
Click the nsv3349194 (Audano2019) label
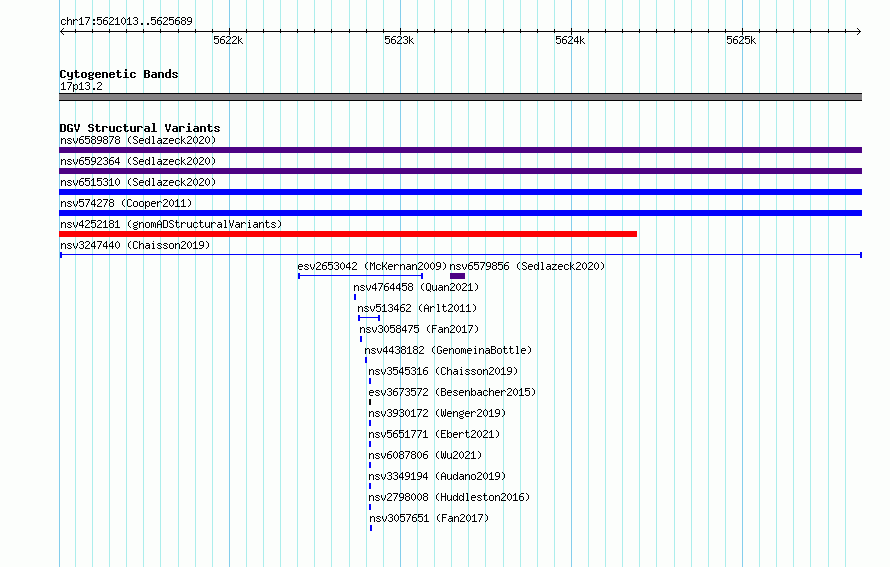(x=437, y=476)
